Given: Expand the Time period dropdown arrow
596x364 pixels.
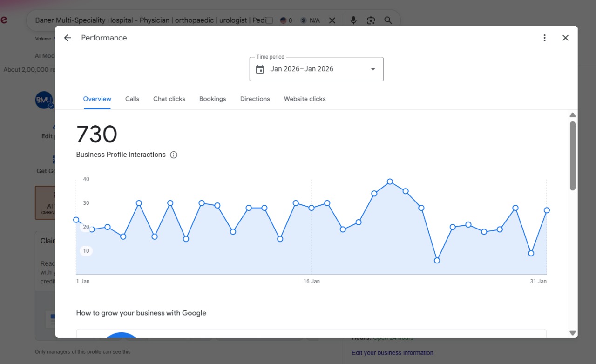Looking at the screenshot, I should point(373,69).
